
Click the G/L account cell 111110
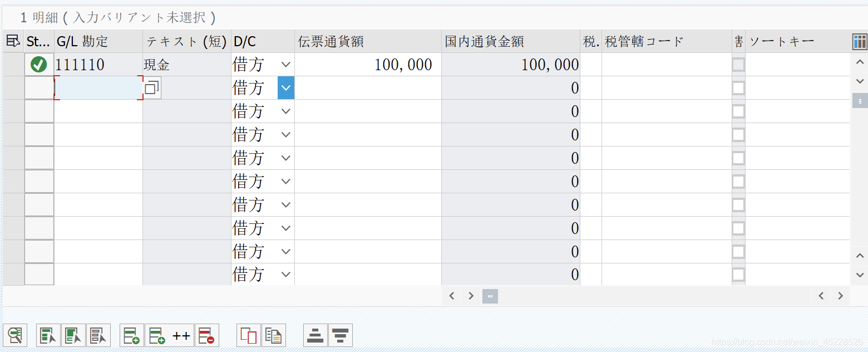(x=98, y=65)
